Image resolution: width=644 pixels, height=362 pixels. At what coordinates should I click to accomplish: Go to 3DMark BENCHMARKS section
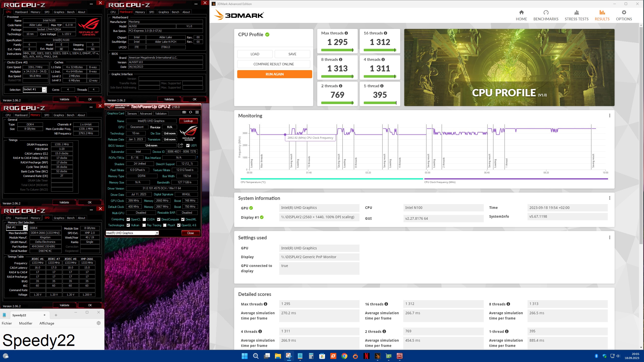[x=546, y=15]
